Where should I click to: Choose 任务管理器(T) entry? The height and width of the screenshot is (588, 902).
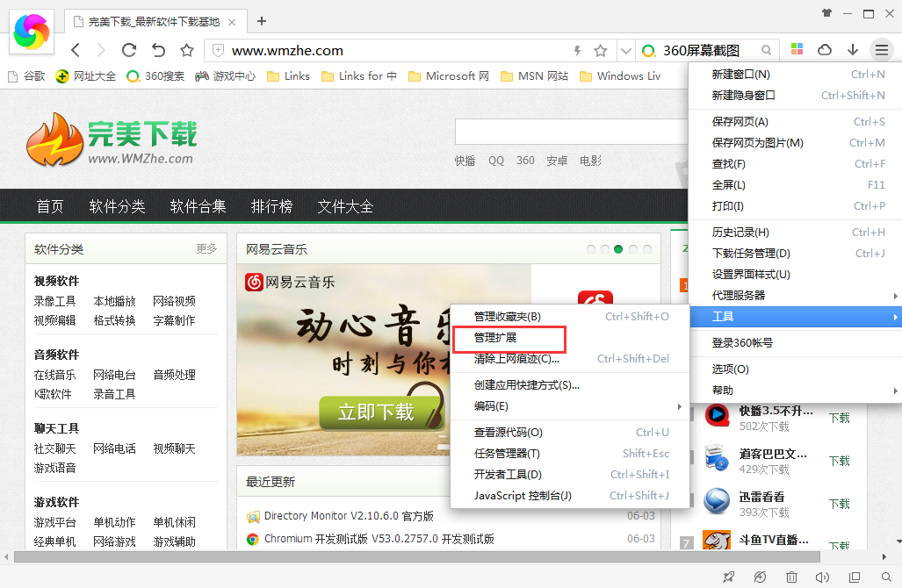pyautogui.click(x=570, y=454)
